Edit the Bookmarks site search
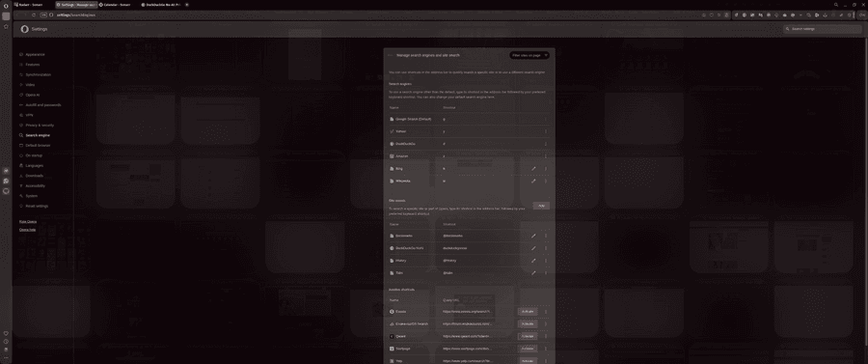This screenshot has height=364, width=868. (533, 236)
